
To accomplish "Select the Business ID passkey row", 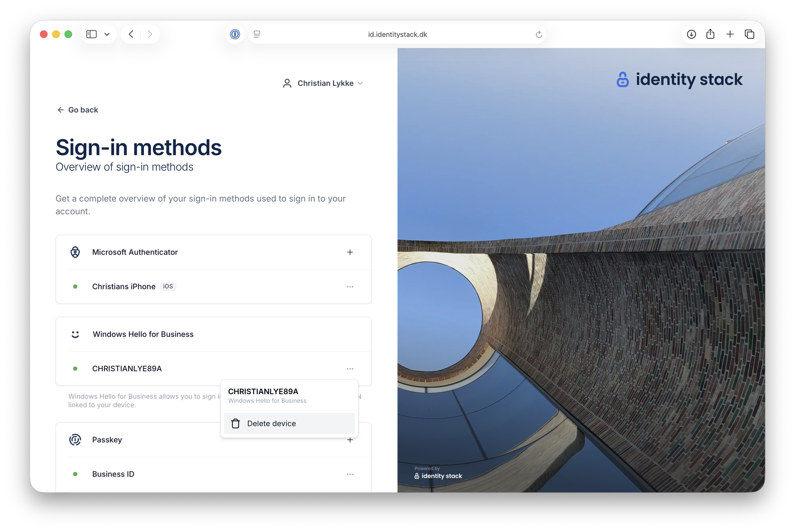I will click(x=214, y=474).
